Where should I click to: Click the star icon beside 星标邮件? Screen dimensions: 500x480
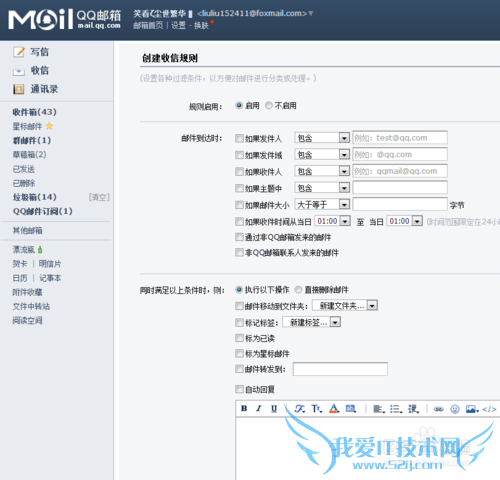[x=49, y=126]
